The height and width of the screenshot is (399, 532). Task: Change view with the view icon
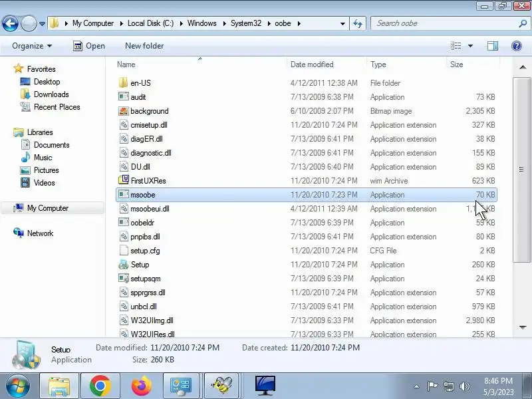[456, 45]
